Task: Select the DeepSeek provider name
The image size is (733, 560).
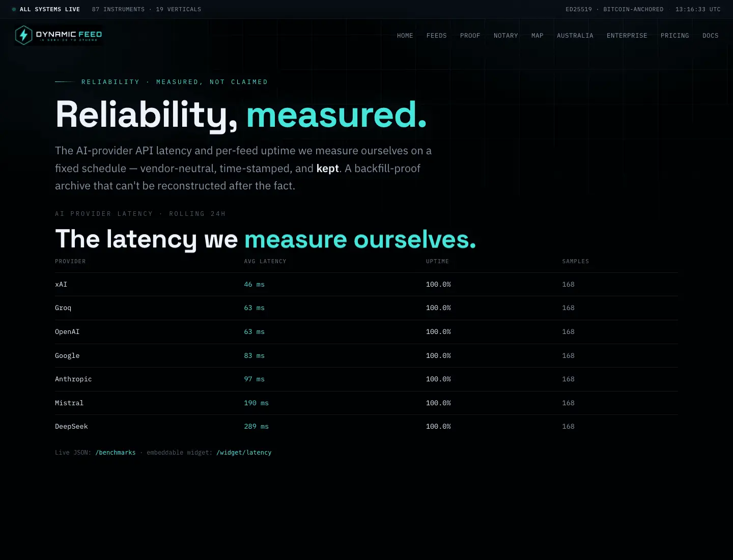Action: (71, 427)
